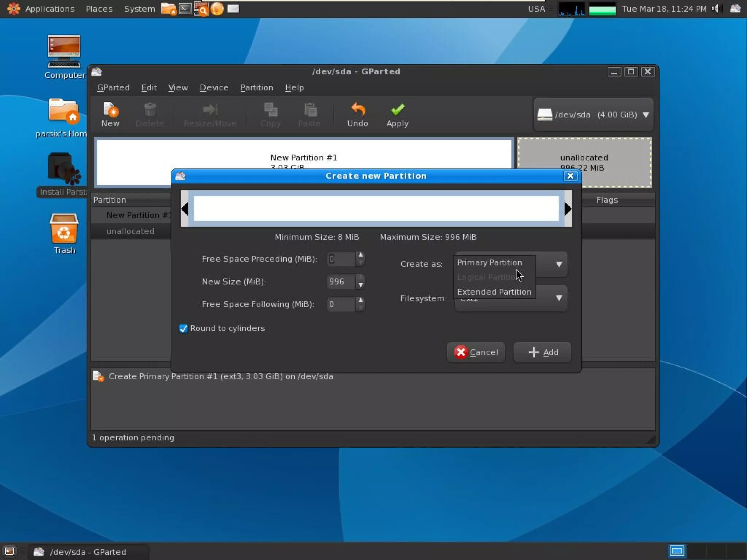Click the Undo toolbar icon
This screenshot has height=560, width=747.
357,114
